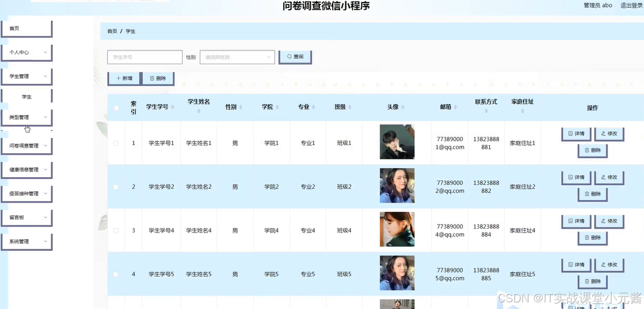Expand the 留言板 sidebar menu
Image resolution: width=644 pixels, height=309 pixels.
(26, 217)
